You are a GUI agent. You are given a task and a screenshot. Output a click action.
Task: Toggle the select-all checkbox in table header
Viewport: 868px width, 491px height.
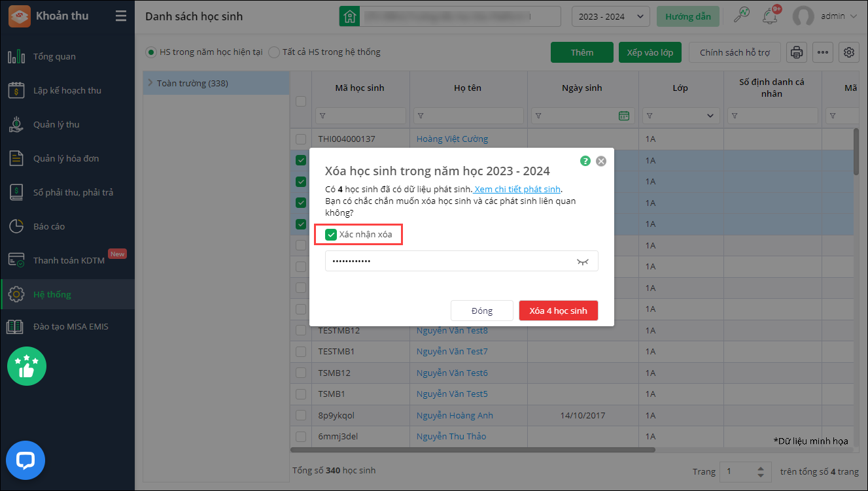coord(301,101)
